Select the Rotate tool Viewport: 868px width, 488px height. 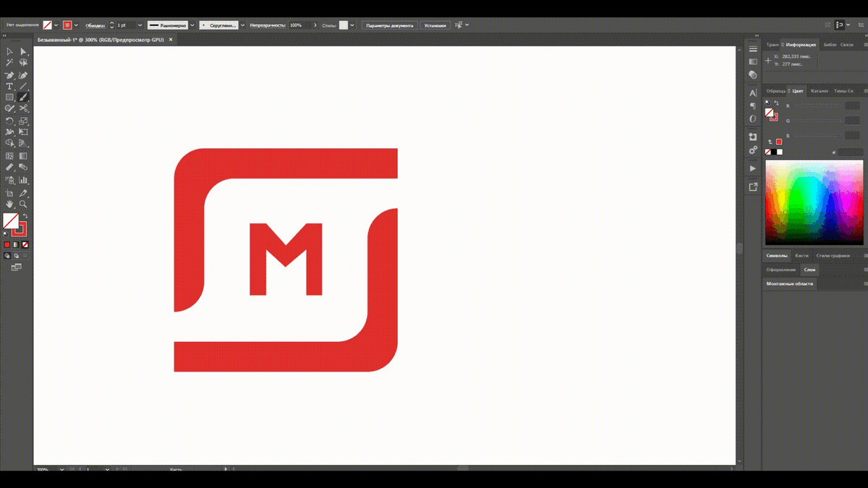point(9,121)
